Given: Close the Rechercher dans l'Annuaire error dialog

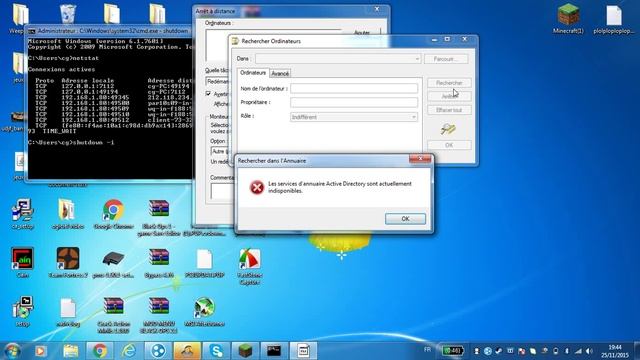Looking at the screenshot, I should (x=420, y=159).
